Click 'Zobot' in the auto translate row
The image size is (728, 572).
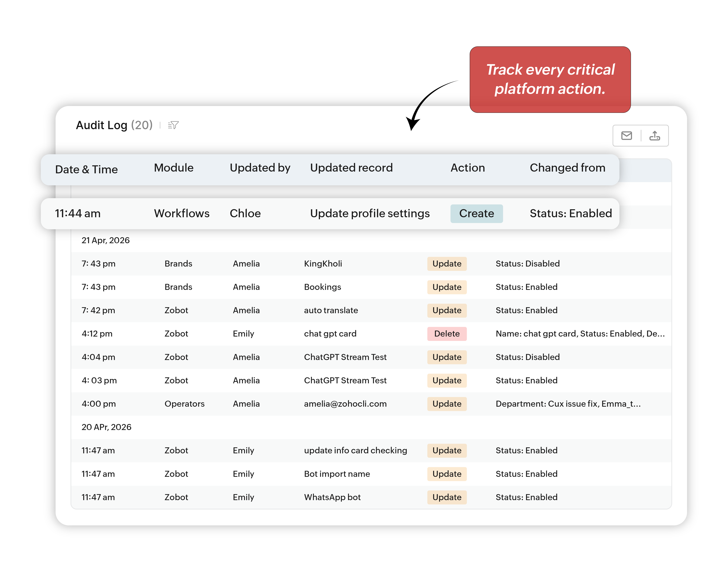coord(176,310)
